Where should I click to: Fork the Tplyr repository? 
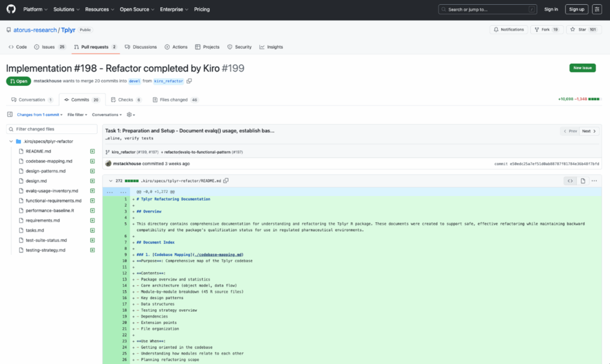pyautogui.click(x=546, y=29)
